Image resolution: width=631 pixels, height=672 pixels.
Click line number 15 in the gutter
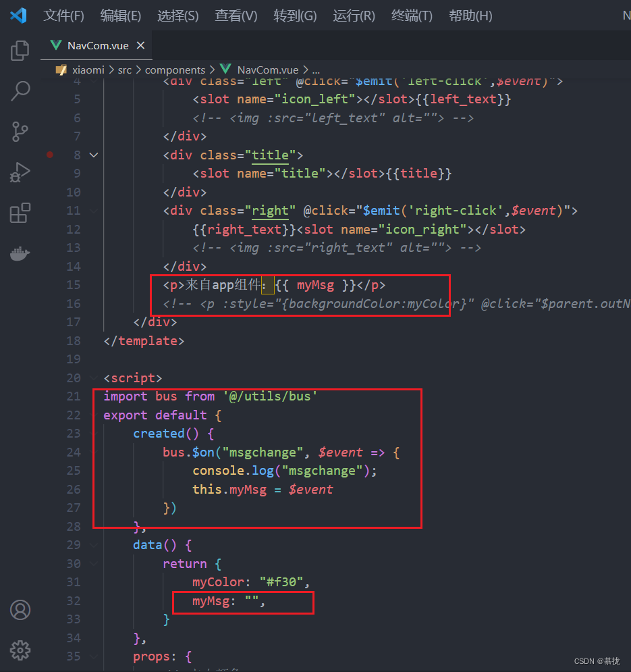pyautogui.click(x=74, y=285)
